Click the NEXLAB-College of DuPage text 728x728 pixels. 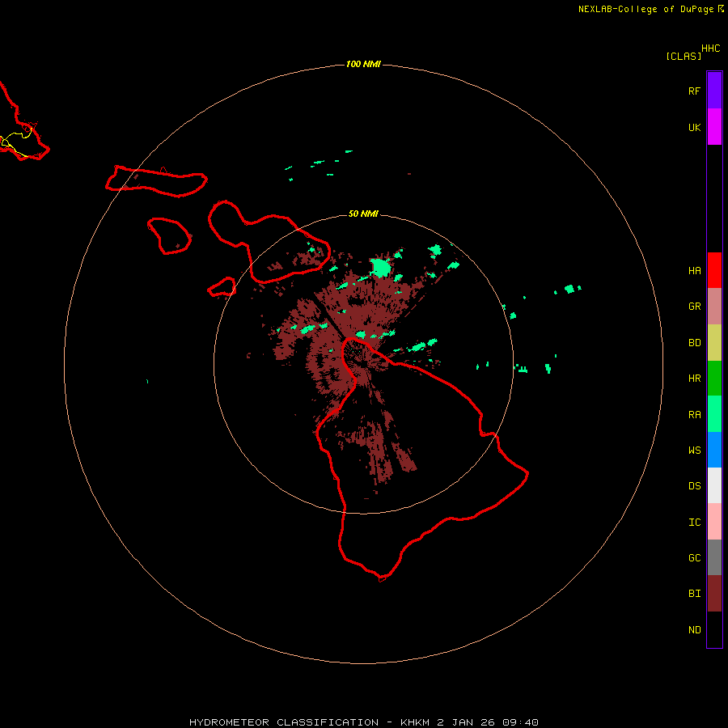(x=645, y=9)
